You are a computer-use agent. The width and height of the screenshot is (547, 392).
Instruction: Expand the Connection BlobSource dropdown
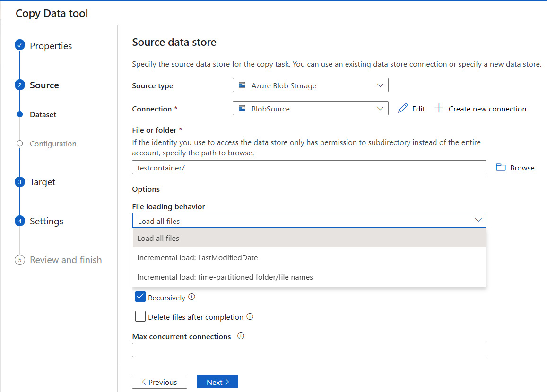pyautogui.click(x=310, y=109)
